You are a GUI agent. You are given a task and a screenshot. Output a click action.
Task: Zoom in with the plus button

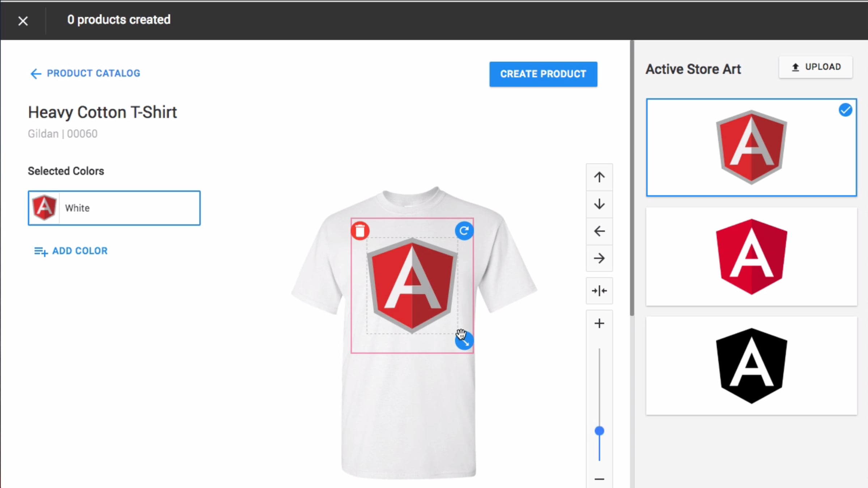pyautogui.click(x=599, y=323)
